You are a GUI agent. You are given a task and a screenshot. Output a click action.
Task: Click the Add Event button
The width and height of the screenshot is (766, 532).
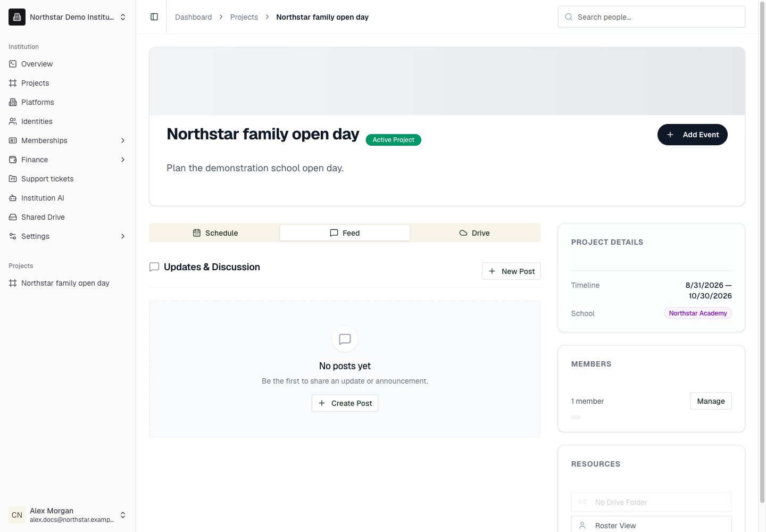pyautogui.click(x=693, y=135)
